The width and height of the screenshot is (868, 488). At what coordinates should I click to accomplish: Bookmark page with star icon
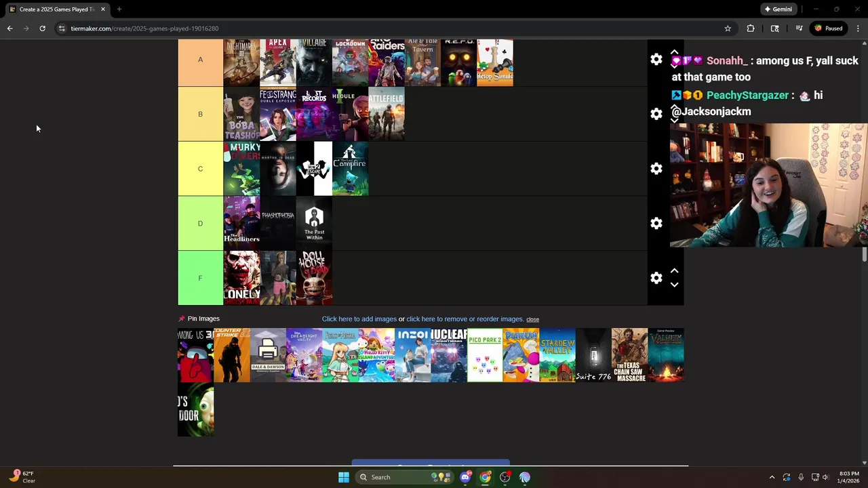(728, 28)
